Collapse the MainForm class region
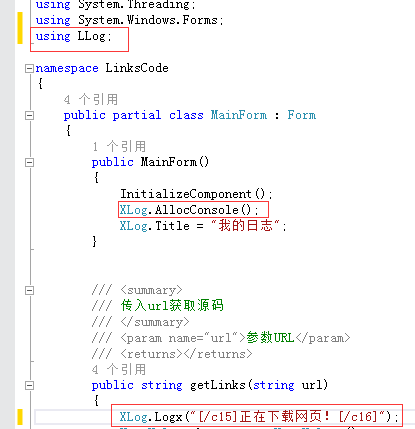 click(x=29, y=115)
